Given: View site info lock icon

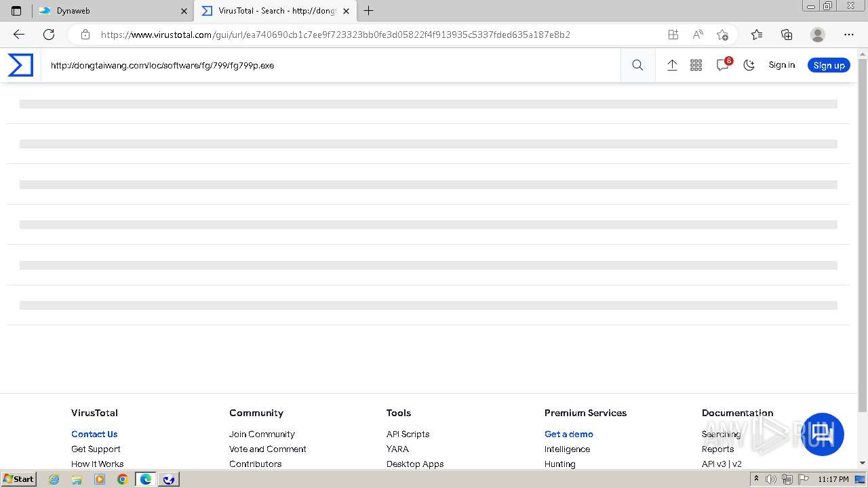Looking at the screenshot, I should pyautogui.click(x=85, y=35).
